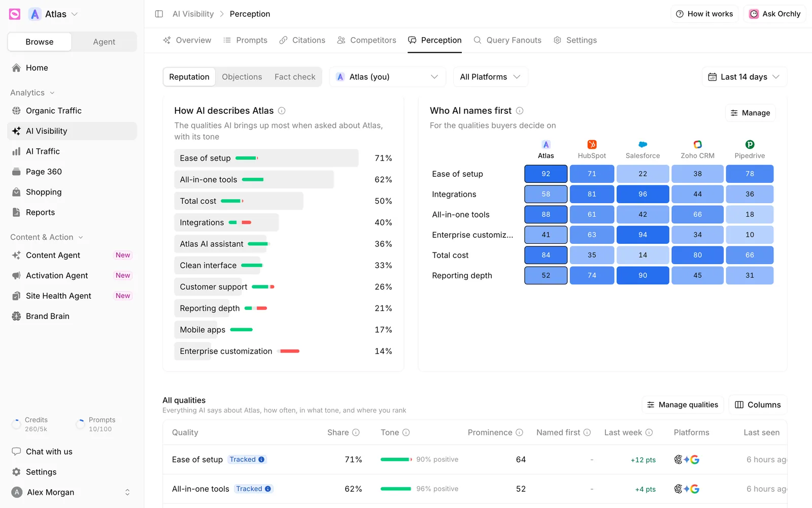
Task: Open Chat with us
Action: click(x=72, y=452)
